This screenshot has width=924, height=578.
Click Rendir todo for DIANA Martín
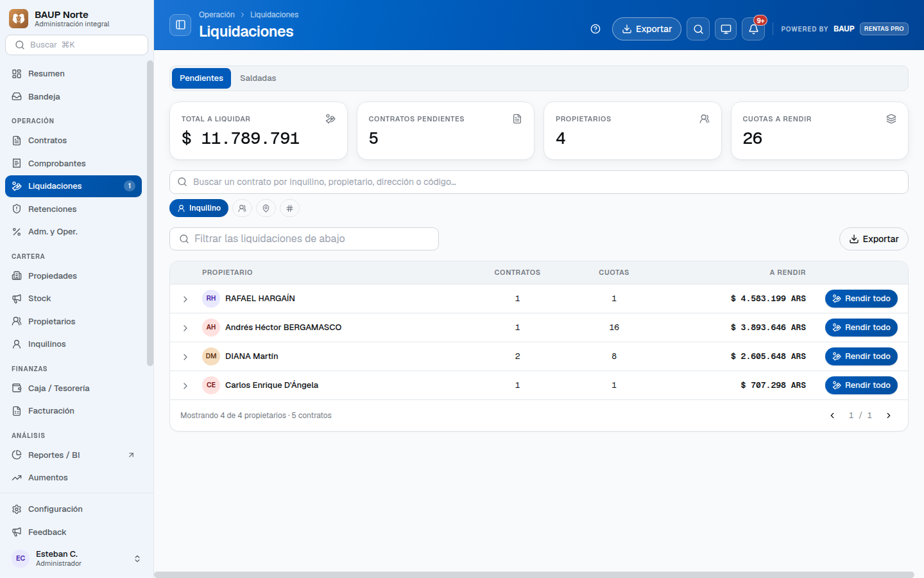861,356
